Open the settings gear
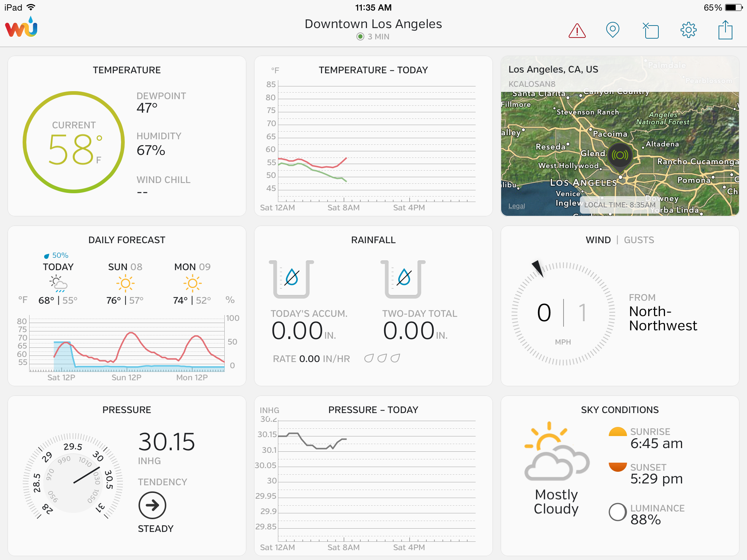The image size is (747, 560). click(x=688, y=30)
